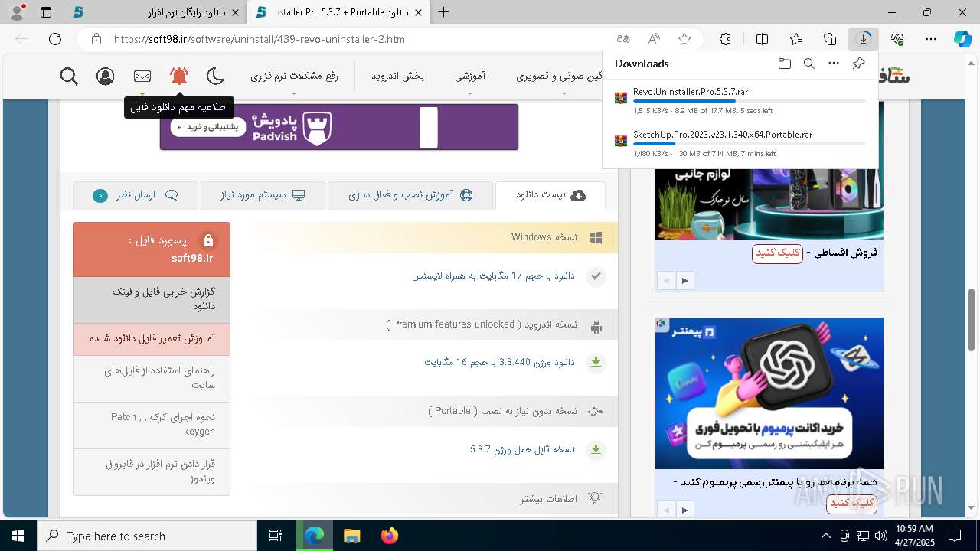
Task: Open the Windows Start menu
Action: [18, 536]
